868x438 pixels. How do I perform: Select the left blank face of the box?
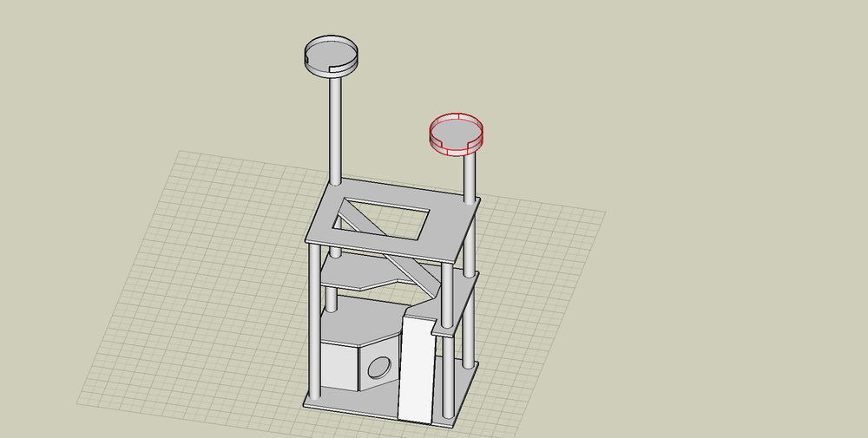tap(339, 365)
